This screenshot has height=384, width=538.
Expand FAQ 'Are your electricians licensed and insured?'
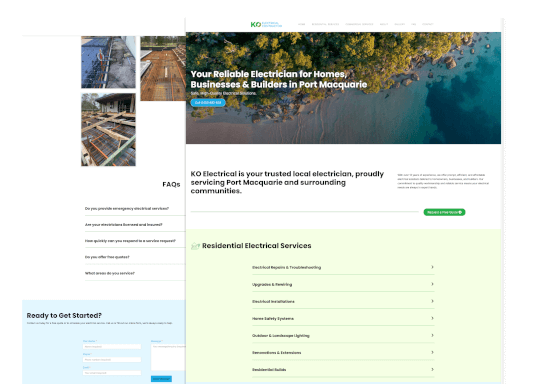tap(135, 225)
